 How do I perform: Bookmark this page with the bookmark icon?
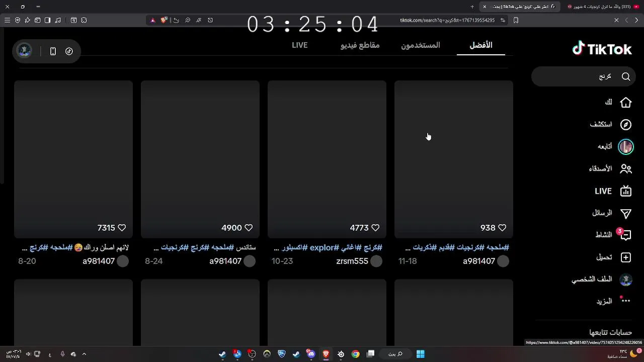516,20
